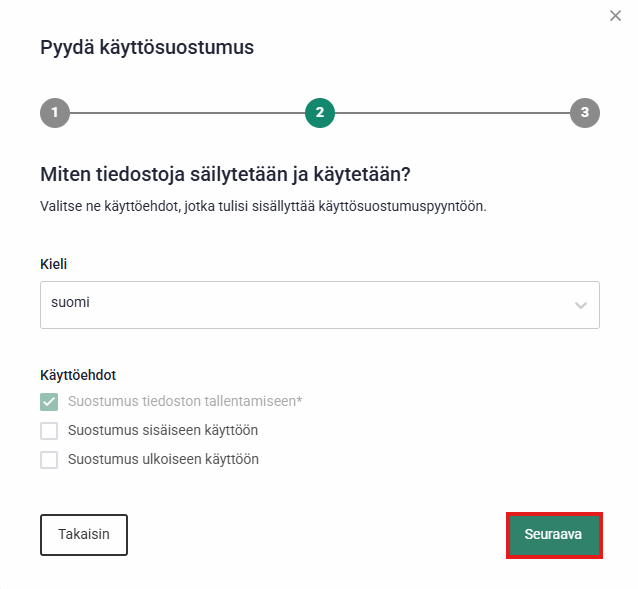The width and height of the screenshot is (638, 589).
Task: Jump to step 3 circle
Action: (x=585, y=113)
